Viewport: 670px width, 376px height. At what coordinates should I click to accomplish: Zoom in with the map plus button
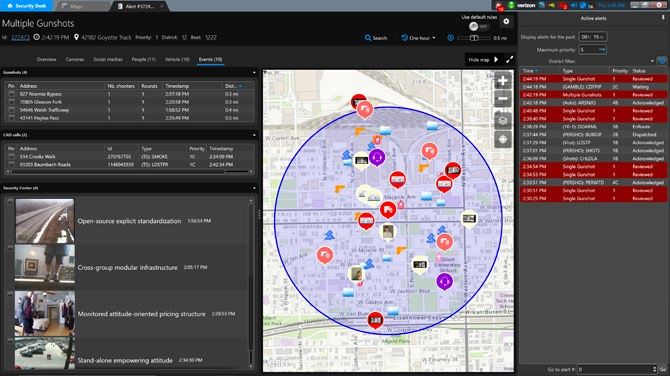tap(502, 81)
